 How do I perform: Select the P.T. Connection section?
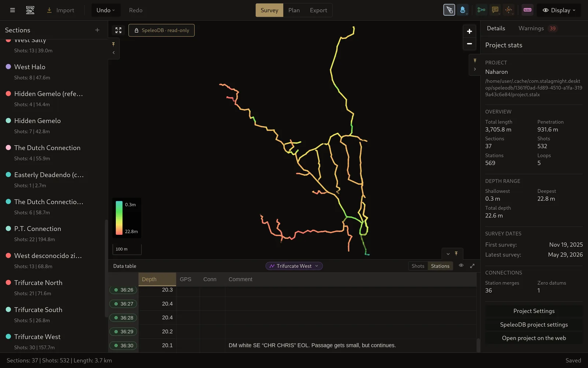[53, 234]
